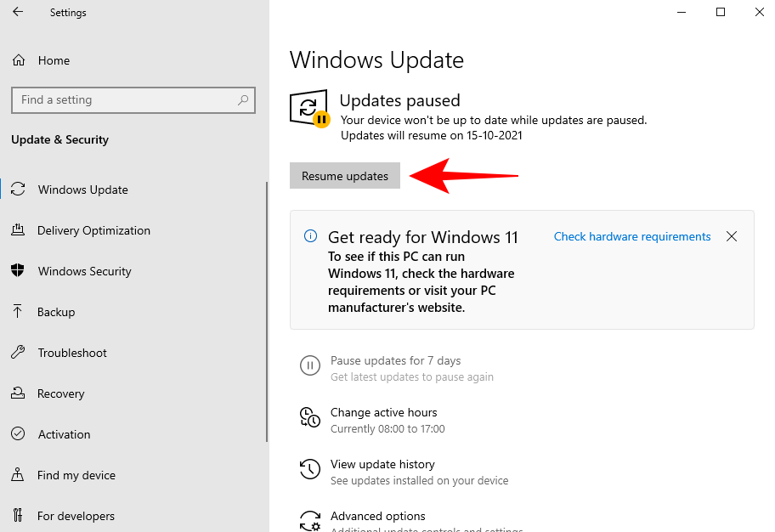Click the Pause updates icon
775x532 pixels.
pyautogui.click(x=310, y=365)
